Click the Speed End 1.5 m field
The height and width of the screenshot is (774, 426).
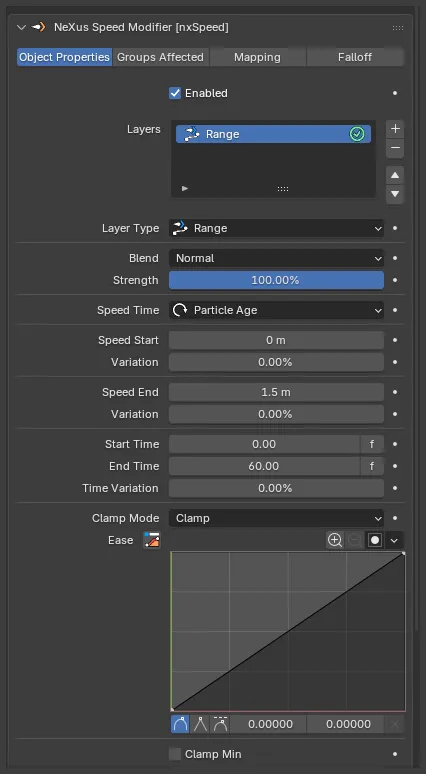(x=276, y=392)
